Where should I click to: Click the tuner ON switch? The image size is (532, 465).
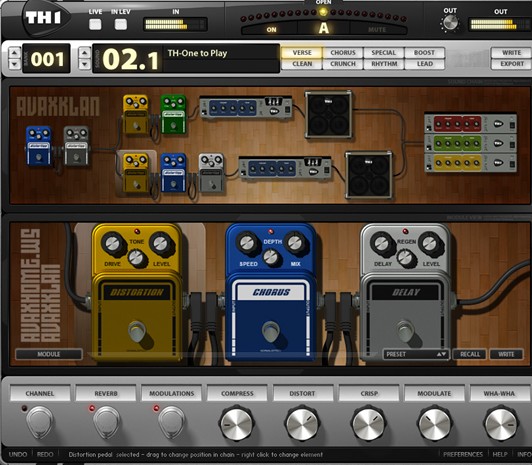pos(271,30)
